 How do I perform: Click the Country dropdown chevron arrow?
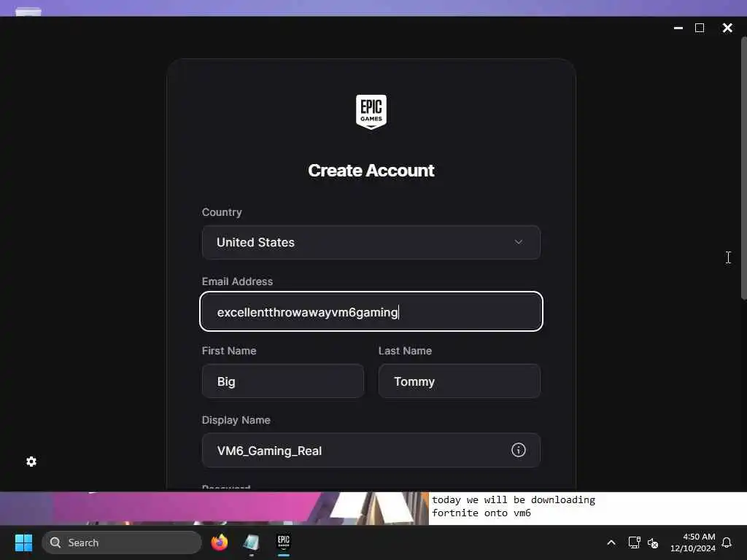tap(519, 242)
